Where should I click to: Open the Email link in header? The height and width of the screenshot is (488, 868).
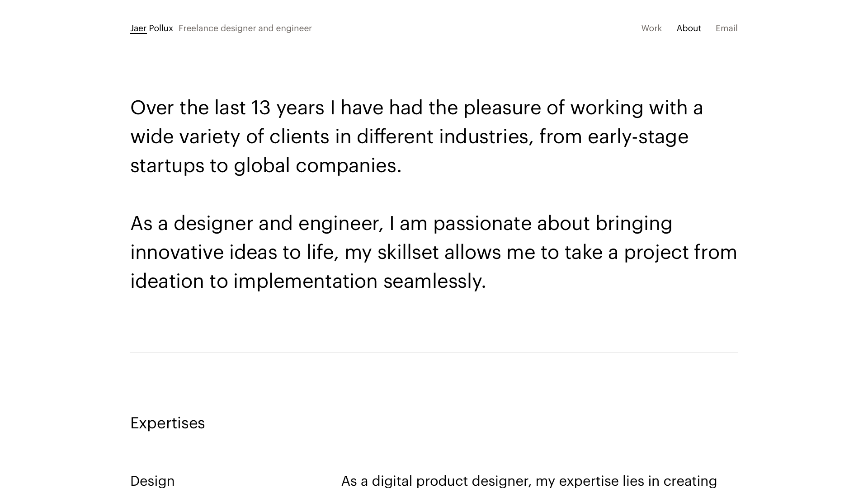pyautogui.click(x=726, y=28)
